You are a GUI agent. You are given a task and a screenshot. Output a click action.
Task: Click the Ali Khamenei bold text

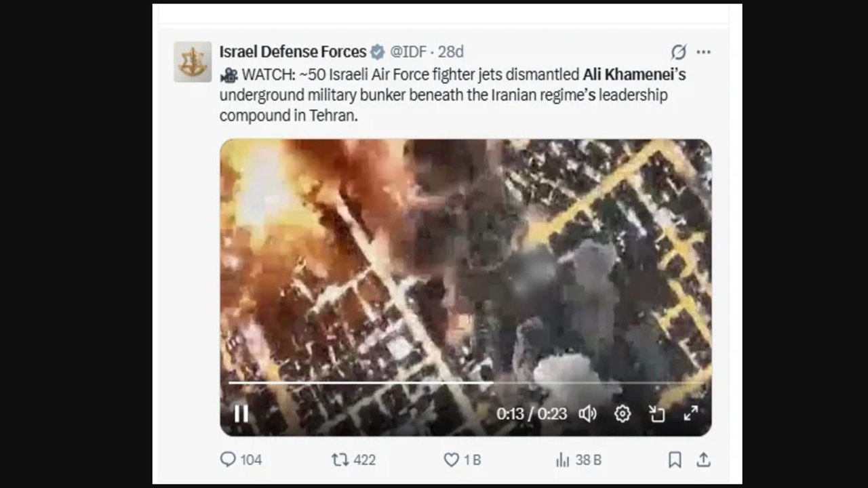tap(629, 75)
